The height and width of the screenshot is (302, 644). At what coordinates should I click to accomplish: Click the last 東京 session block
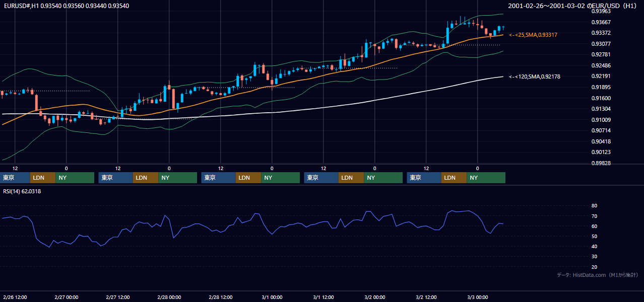tap(425, 178)
